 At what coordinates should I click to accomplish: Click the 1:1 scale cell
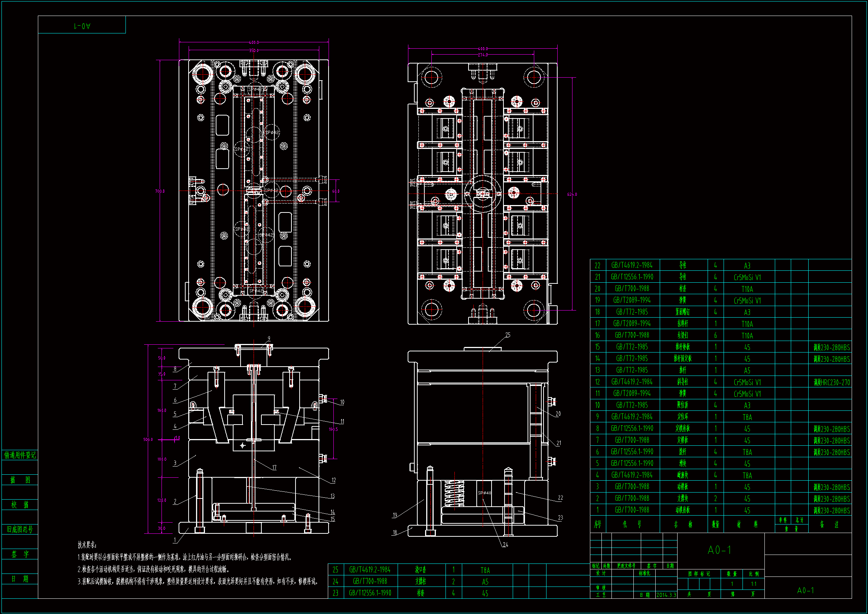click(x=753, y=584)
